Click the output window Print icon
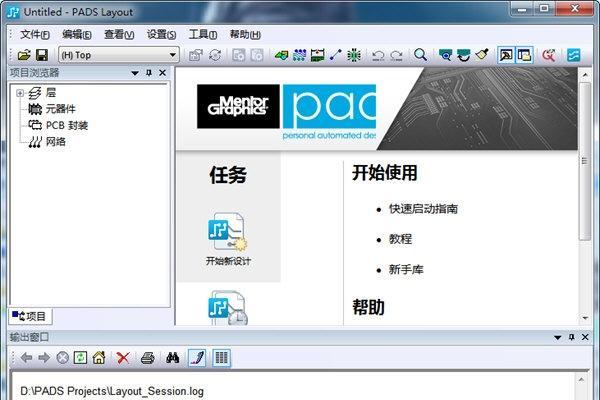 click(148, 358)
